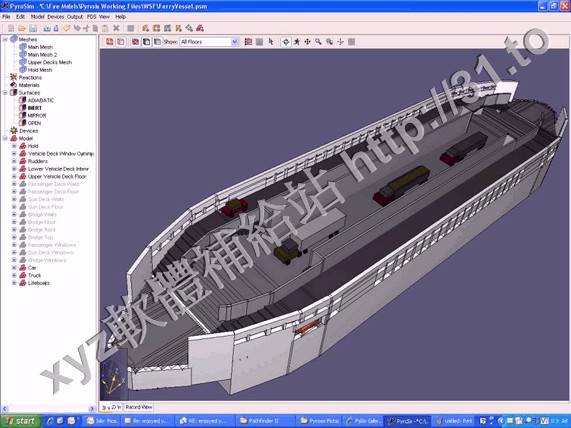
Task: Switch to the Record View tab
Action: point(138,407)
